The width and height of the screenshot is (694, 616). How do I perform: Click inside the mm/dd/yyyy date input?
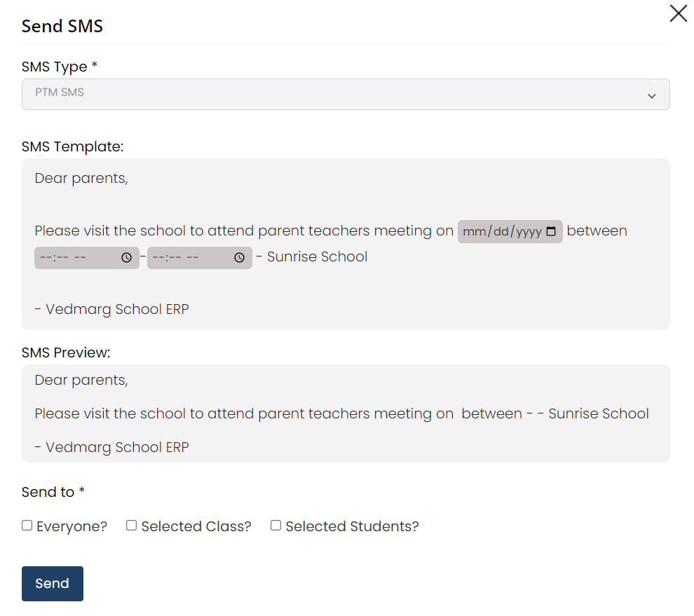tap(501, 231)
